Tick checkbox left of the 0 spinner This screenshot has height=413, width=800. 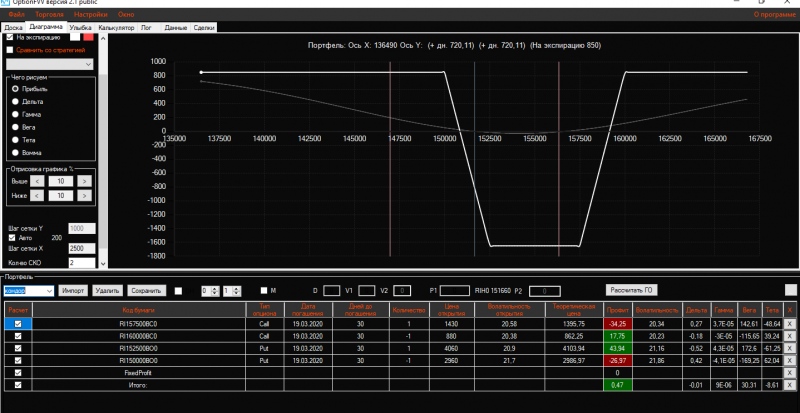178,290
